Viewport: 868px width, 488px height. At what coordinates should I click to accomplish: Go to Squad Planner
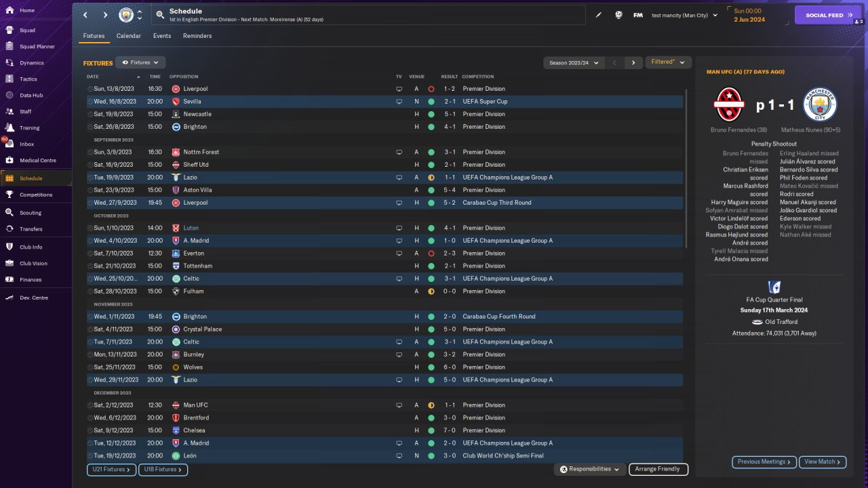(37, 47)
